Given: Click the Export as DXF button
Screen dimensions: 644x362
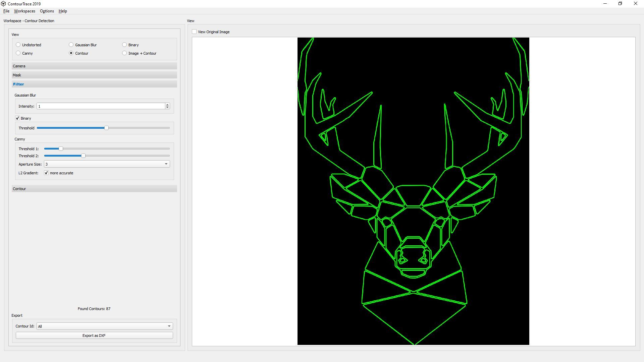Looking at the screenshot, I should [x=94, y=336].
